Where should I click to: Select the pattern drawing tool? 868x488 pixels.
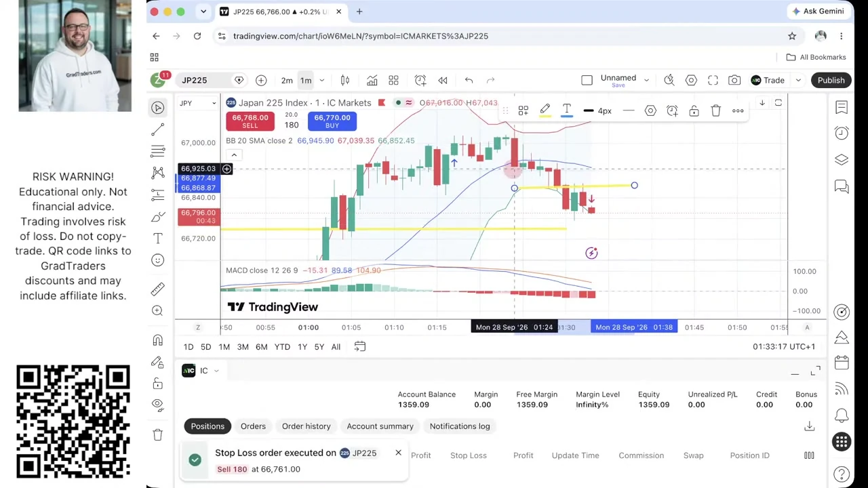tap(158, 173)
